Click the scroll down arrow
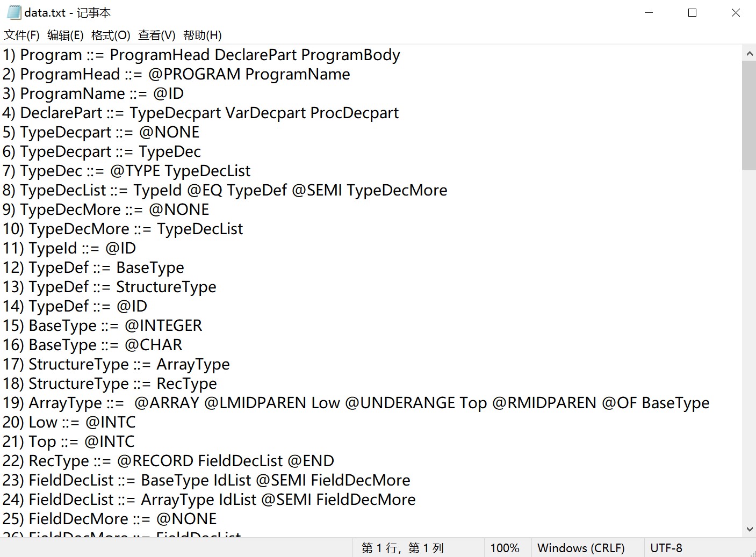This screenshot has height=557, width=756. click(749, 530)
